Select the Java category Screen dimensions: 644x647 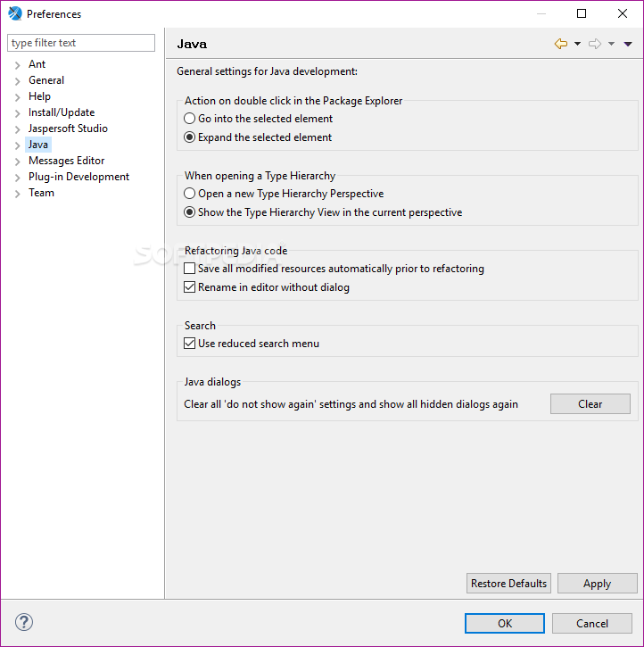(38, 145)
